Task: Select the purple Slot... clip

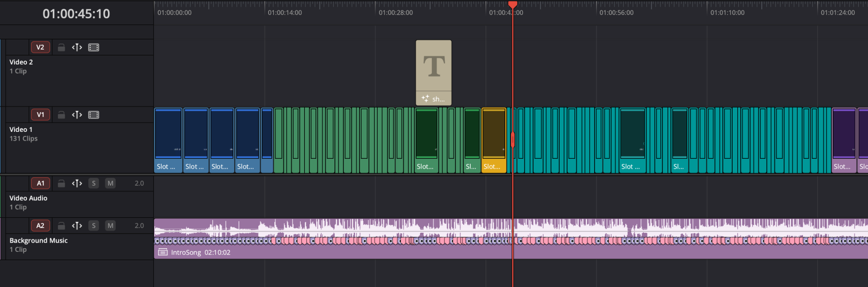Action: pos(844,140)
